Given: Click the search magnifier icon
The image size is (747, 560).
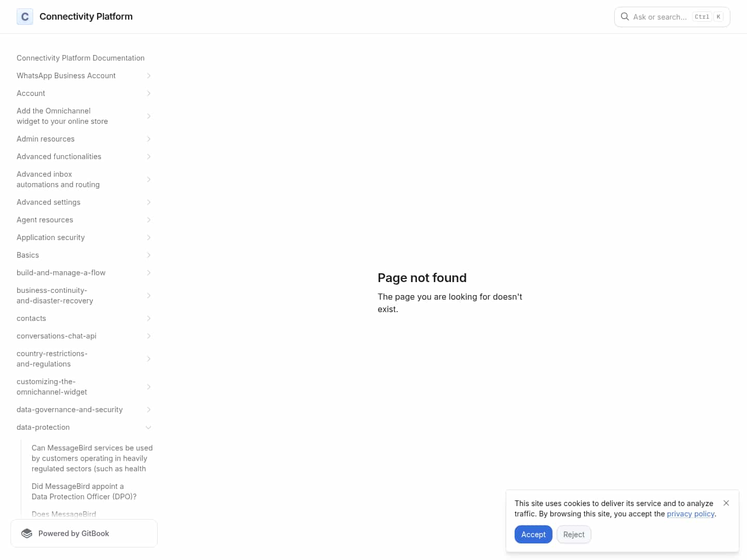Looking at the screenshot, I should (625, 17).
